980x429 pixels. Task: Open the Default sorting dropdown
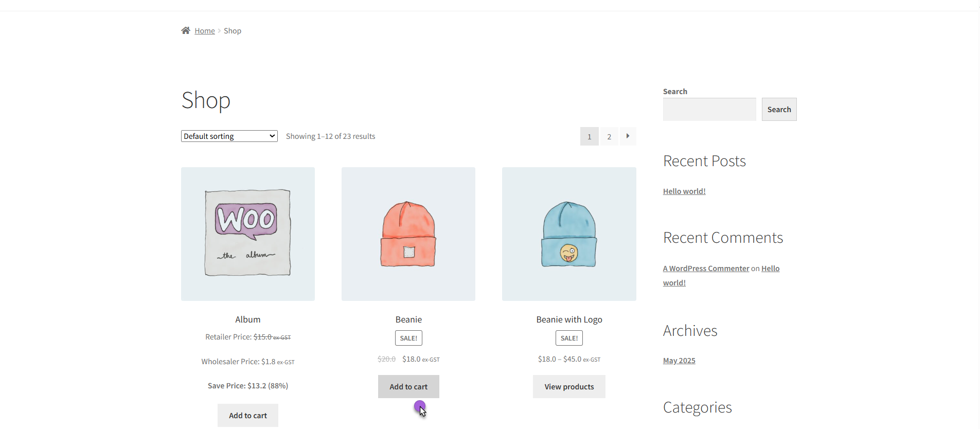(229, 136)
